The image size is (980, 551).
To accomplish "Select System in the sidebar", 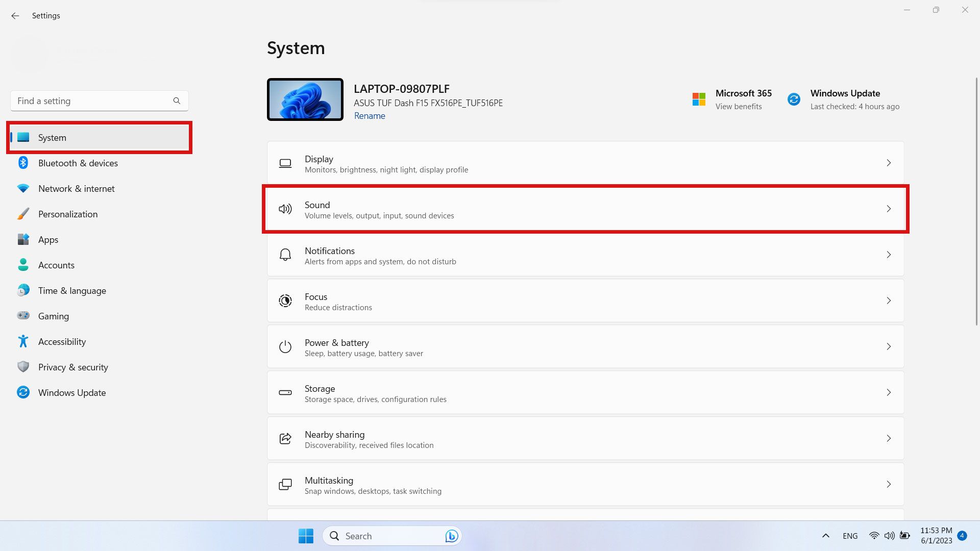I will click(x=100, y=137).
